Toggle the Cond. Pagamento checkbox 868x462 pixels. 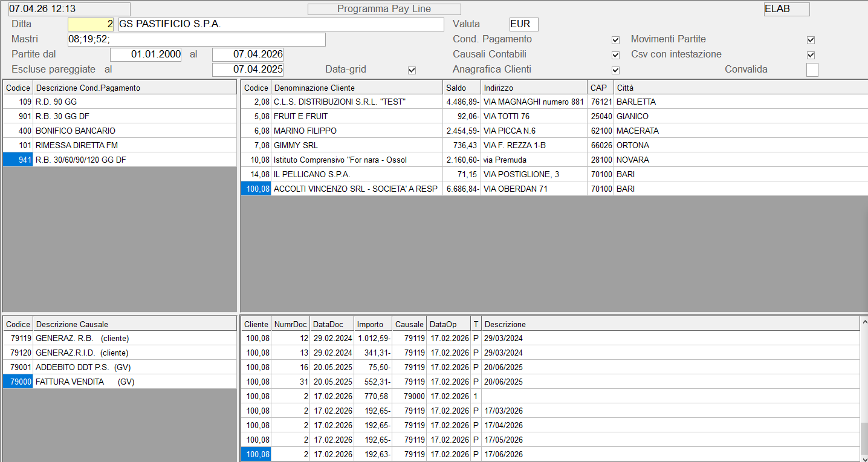[615, 40]
